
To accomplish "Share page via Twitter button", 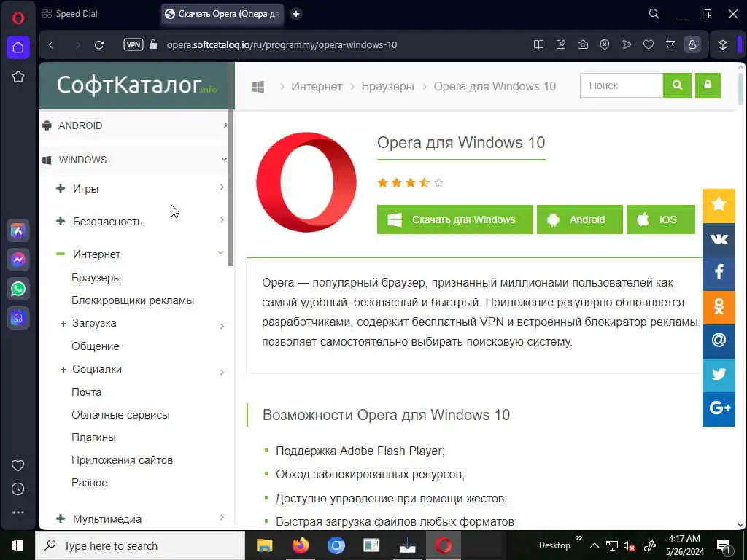I will point(719,375).
